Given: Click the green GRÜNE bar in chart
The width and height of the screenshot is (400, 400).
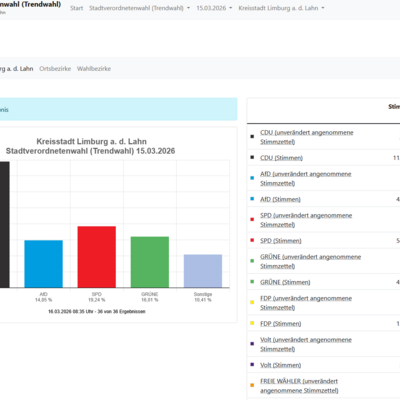Looking at the screenshot, I should point(150,262).
